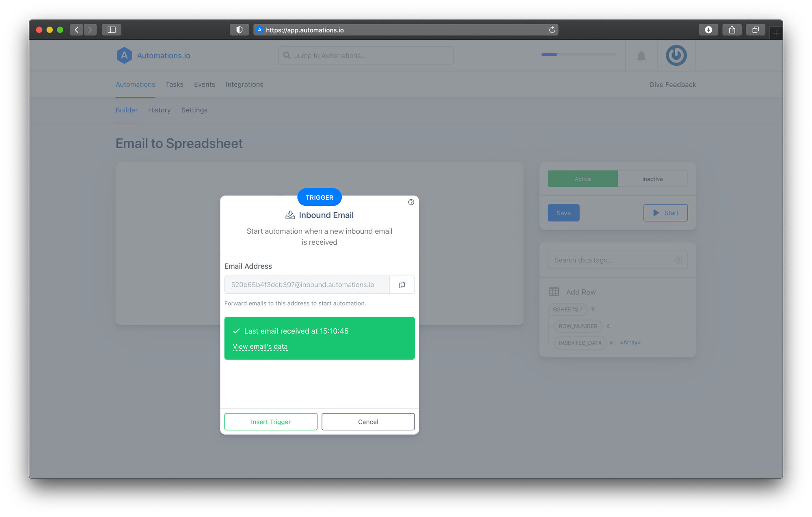Click Insert Trigger button
The height and width of the screenshot is (517, 812).
(270, 421)
